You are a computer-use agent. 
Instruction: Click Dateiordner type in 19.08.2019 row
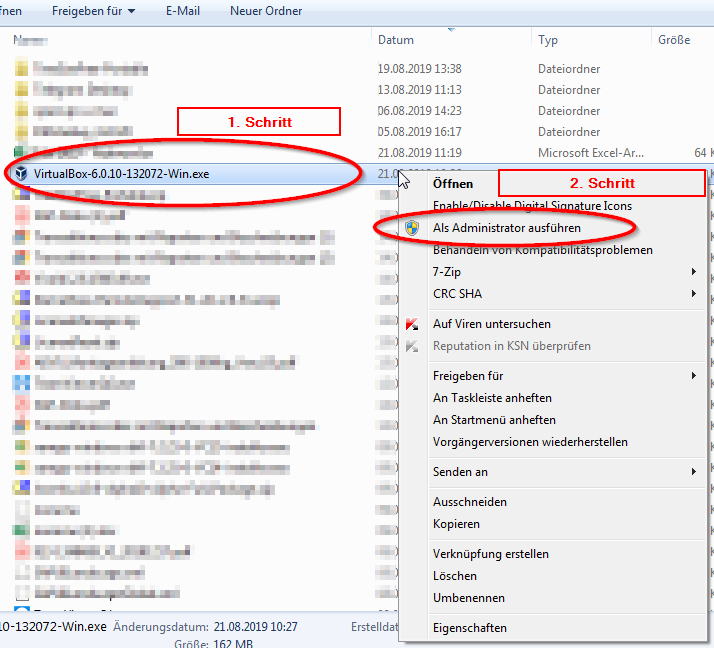point(569,69)
